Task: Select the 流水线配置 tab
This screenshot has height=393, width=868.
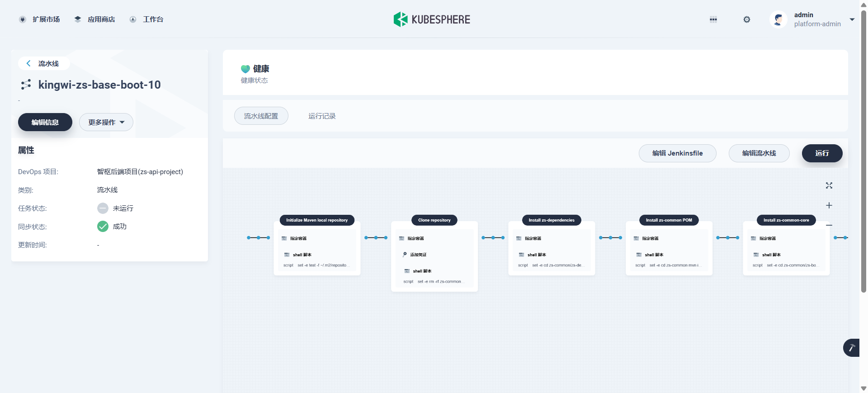Action: click(x=261, y=116)
